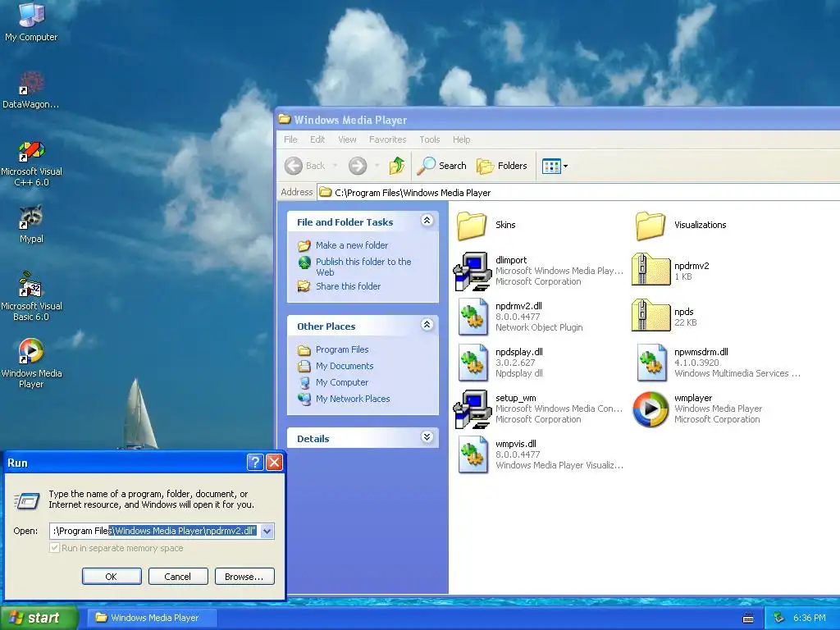Click OK in the Run dialog
This screenshot has height=630, width=840.
(112, 577)
